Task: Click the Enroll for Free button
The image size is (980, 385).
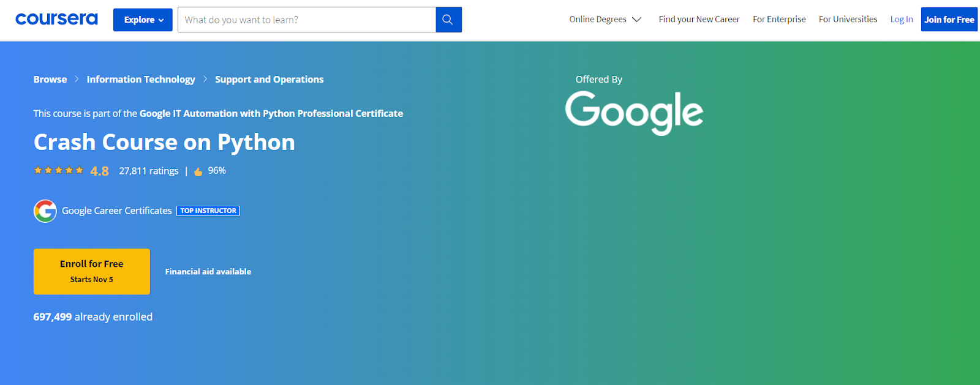Action: tap(92, 271)
